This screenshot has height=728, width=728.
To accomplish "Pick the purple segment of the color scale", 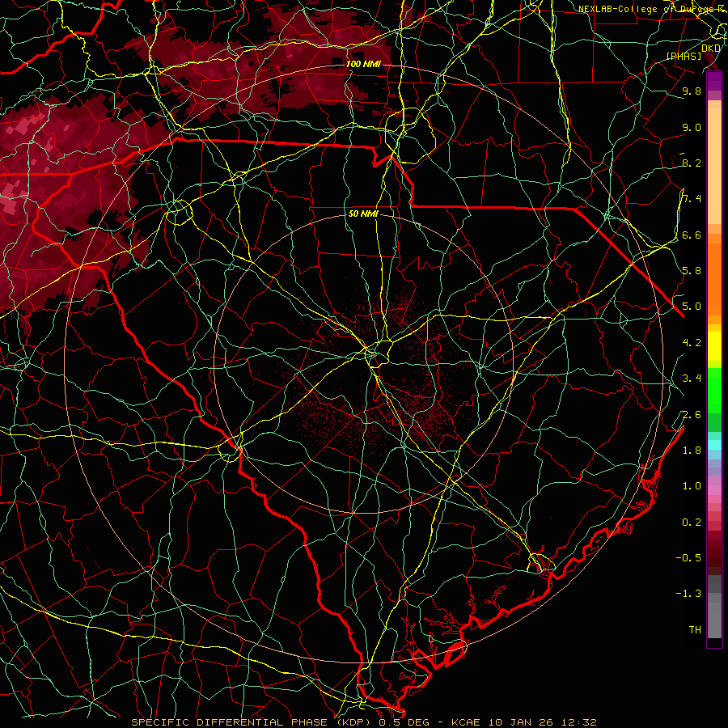I will (x=714, y=81).
